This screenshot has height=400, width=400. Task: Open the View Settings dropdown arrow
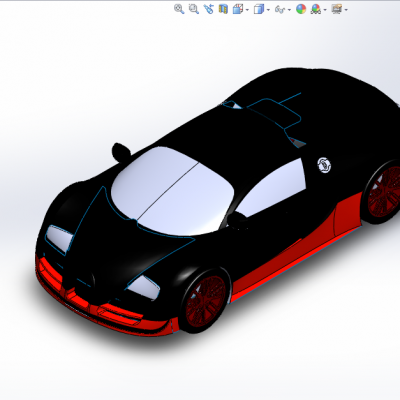[x=346, y=10]
